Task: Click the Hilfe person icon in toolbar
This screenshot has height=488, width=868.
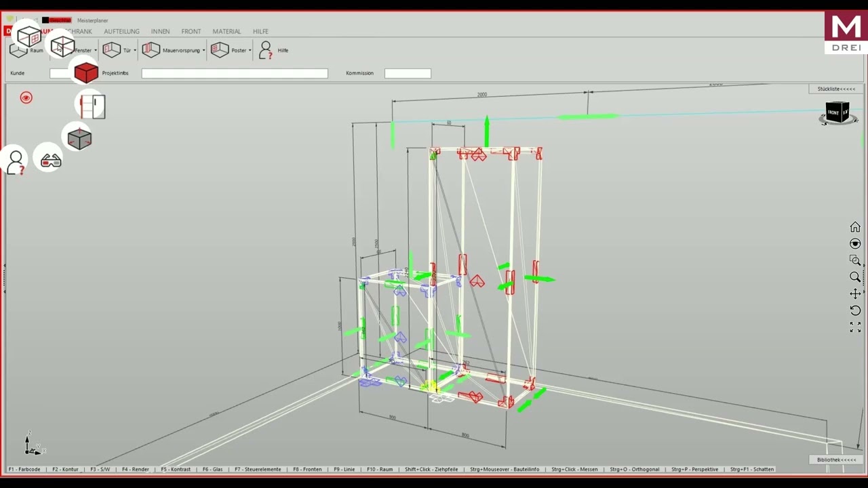Action: point(265,49)
